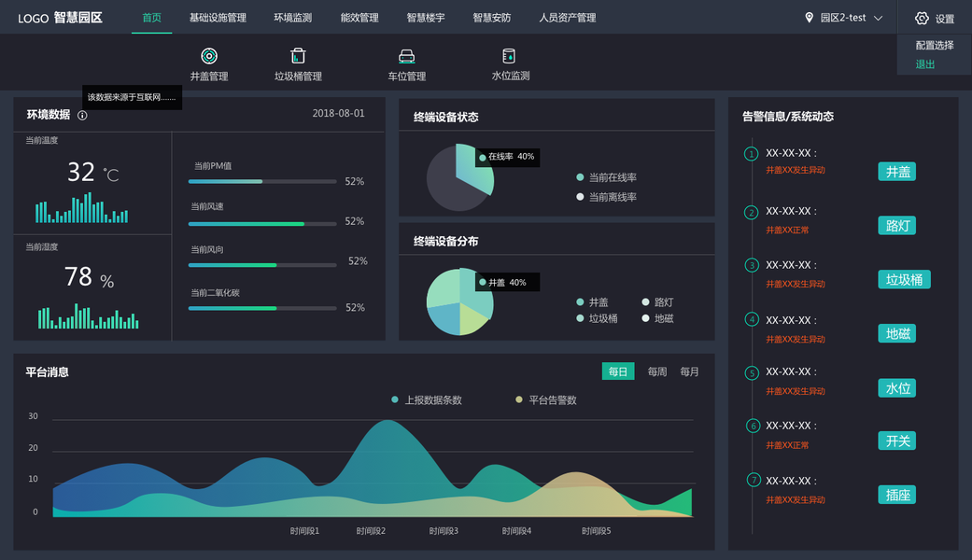Switch platform messages to 每月
The image size is (972, 560).
point(689,371)
